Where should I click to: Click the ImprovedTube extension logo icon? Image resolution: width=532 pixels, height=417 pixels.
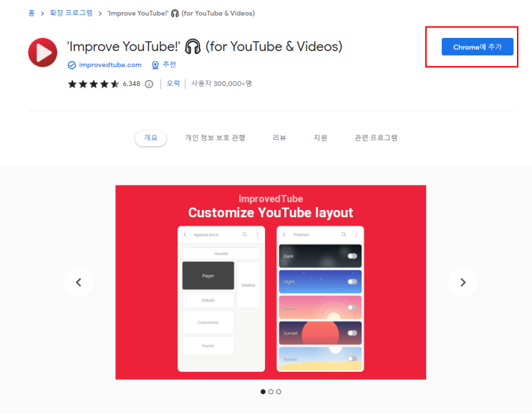pyautogui.click(x=43, y=52)
